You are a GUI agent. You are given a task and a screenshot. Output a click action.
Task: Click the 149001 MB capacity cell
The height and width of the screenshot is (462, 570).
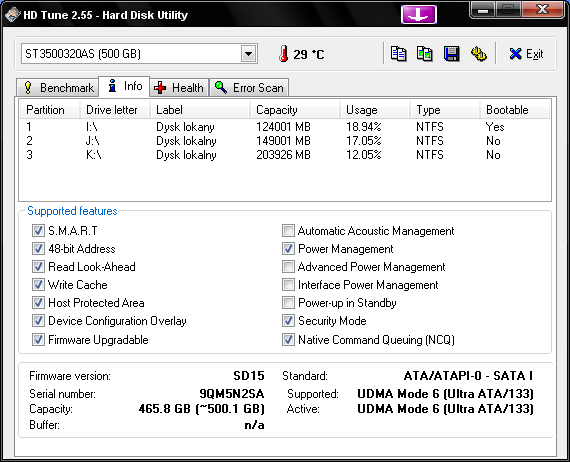click(283, 141)
